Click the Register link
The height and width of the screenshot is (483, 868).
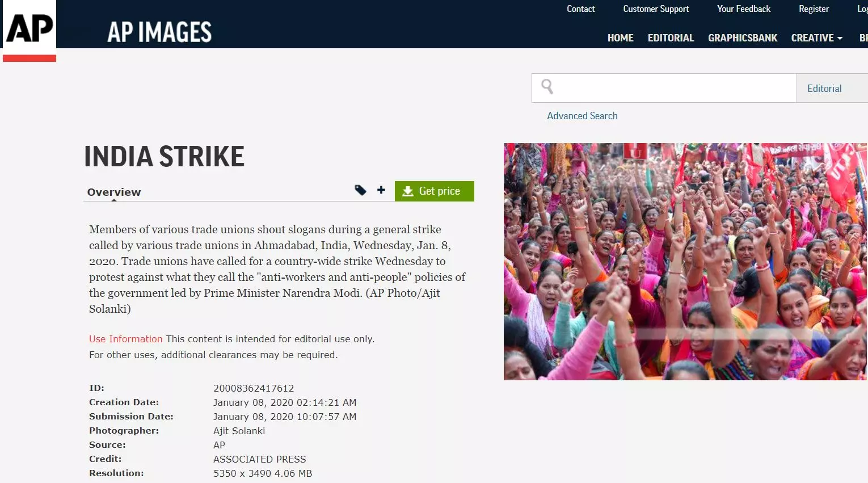point(814,9)
